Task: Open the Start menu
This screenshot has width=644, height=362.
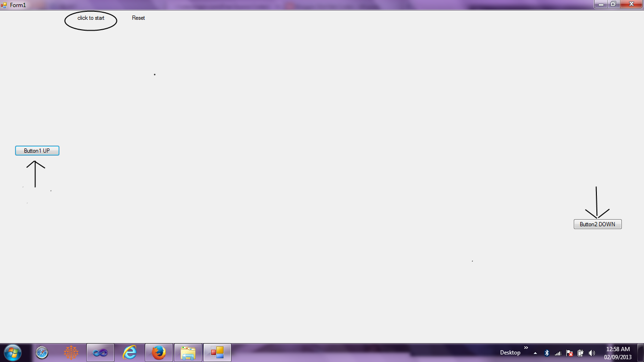Action: click(x=11, y=353)
